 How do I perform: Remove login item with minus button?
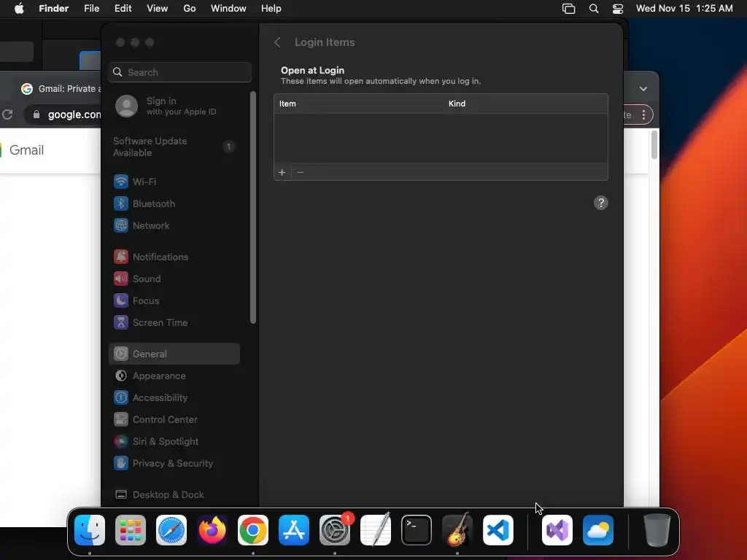300,172
